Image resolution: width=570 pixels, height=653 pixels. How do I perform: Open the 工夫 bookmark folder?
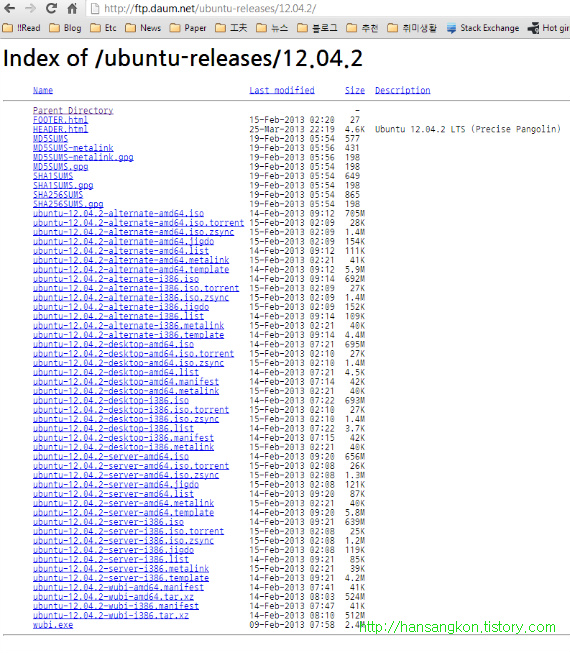(x=231, y=28)
